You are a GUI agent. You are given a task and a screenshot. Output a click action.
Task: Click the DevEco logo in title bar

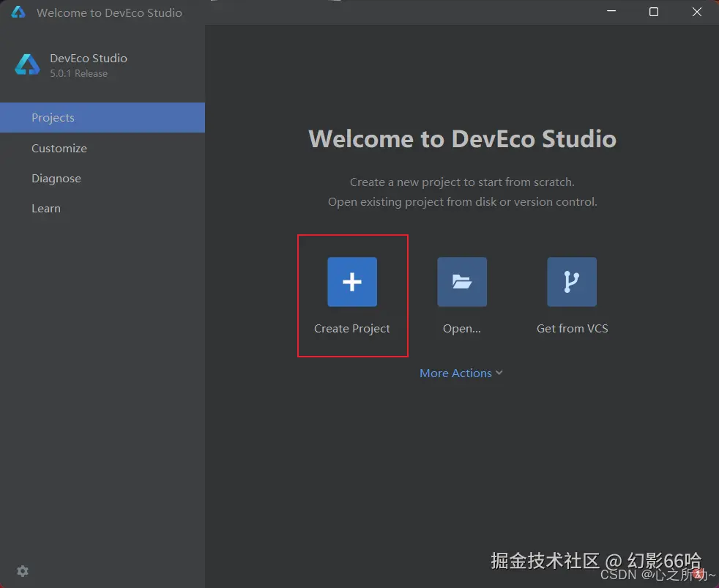18,12
